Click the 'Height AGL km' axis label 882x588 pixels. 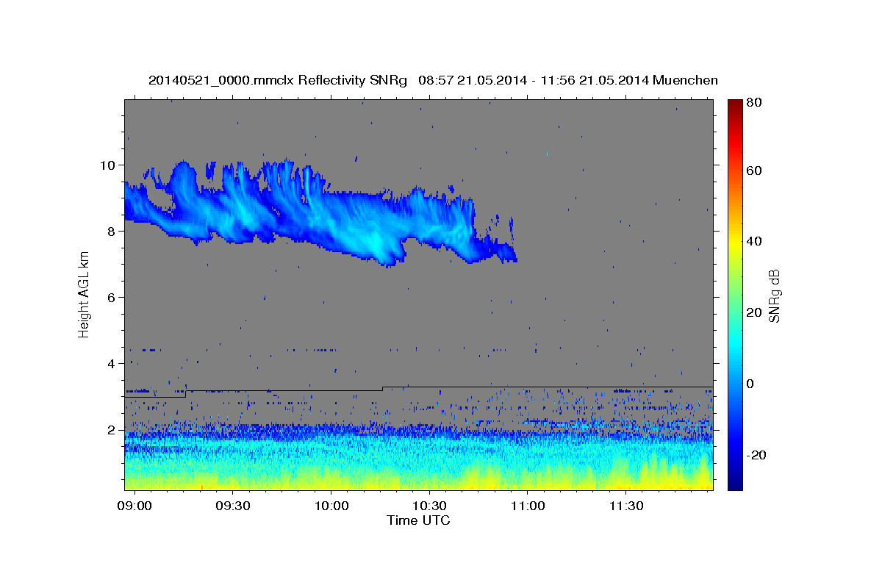[x=84, y=293]
